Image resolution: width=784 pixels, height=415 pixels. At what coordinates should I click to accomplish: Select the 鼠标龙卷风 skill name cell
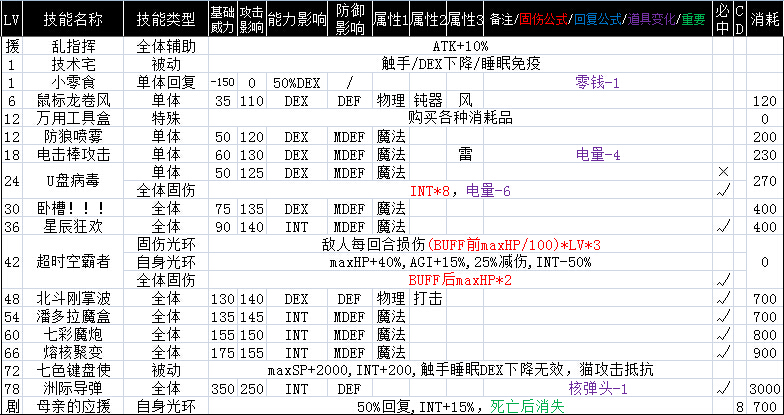pyautogui.click(x=73, y=101)
